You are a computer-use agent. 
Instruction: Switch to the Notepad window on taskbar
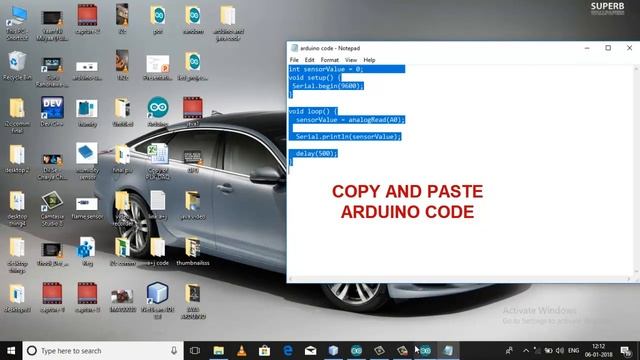point(448,351)
